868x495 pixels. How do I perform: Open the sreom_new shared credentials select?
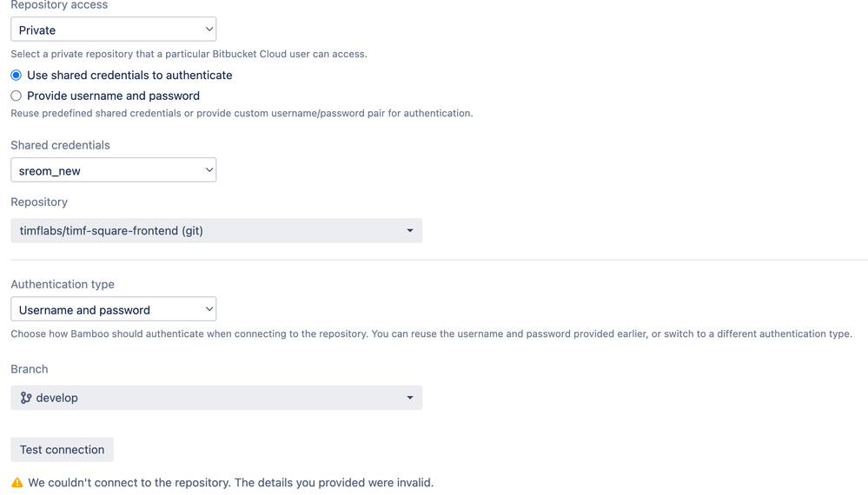pyautogui.click(x=114, y=170)
